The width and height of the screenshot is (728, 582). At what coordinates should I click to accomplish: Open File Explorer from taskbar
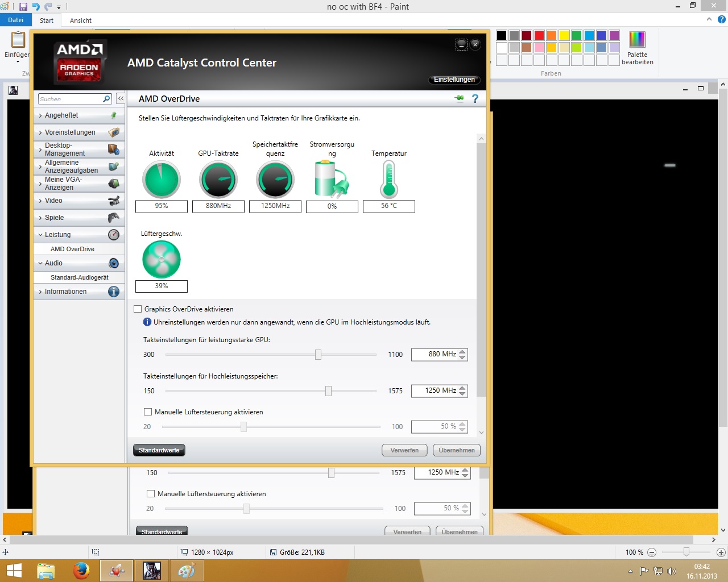pyautogui.click(x=46, y=571)
